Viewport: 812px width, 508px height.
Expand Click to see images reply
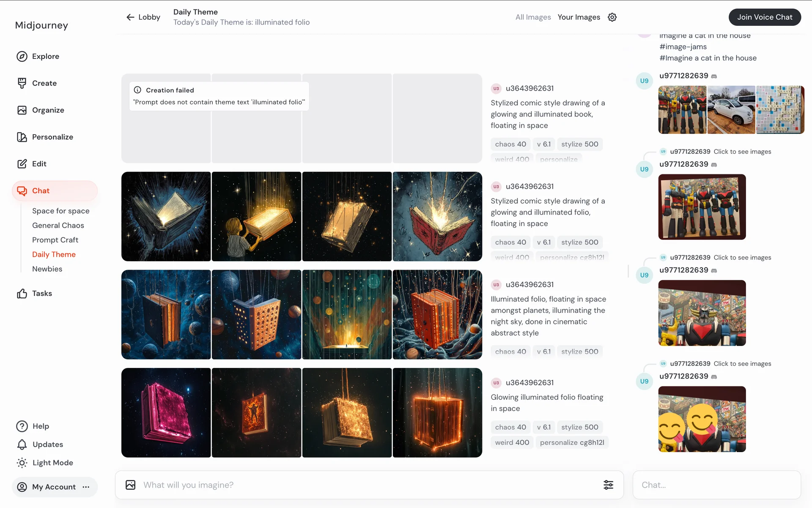(742, 152)
